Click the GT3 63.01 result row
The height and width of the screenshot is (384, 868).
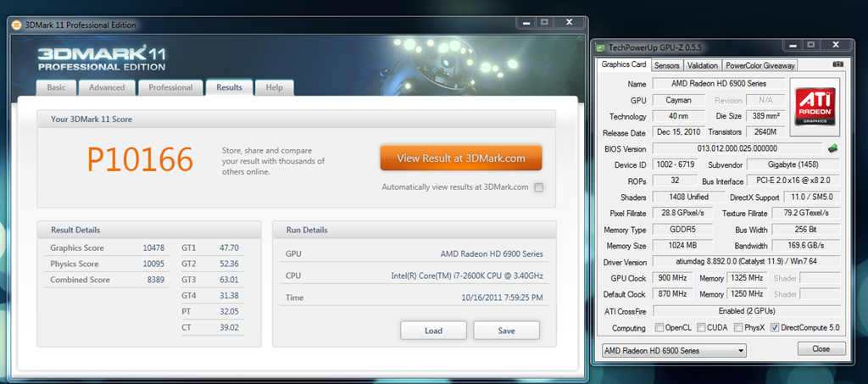211,280
